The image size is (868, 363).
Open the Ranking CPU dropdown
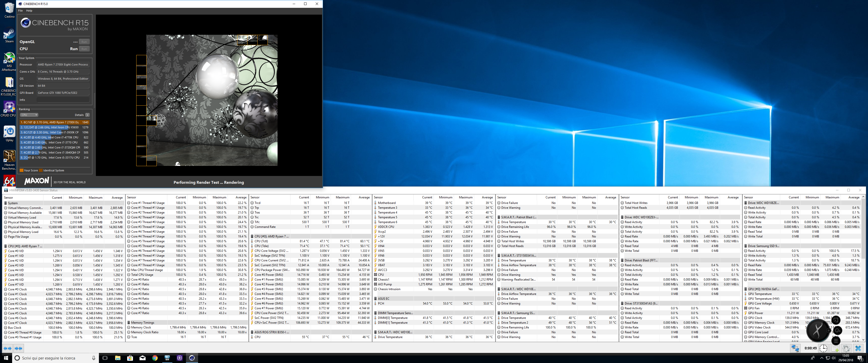coord(29,115)
